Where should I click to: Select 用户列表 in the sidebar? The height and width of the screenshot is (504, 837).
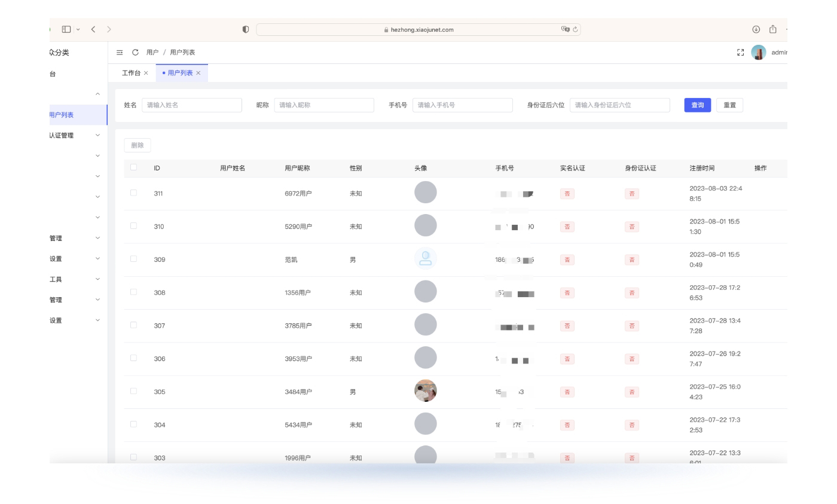click(x=63, y=115)
